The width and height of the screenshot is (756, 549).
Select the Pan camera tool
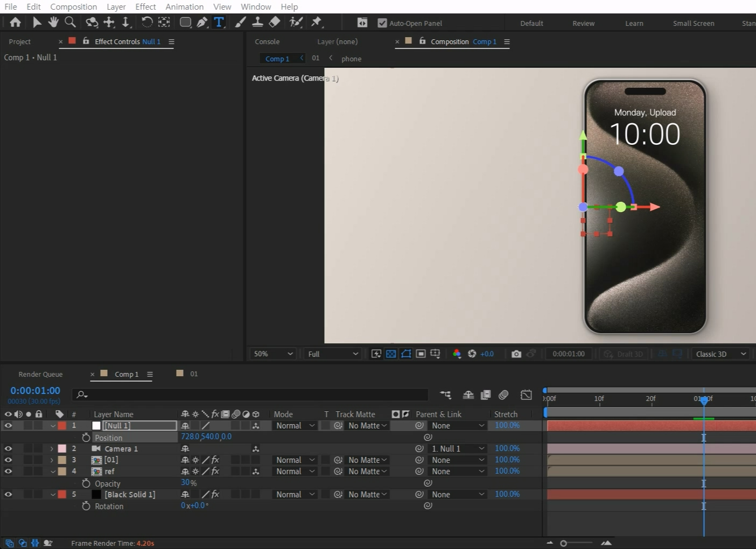(109, 22)
